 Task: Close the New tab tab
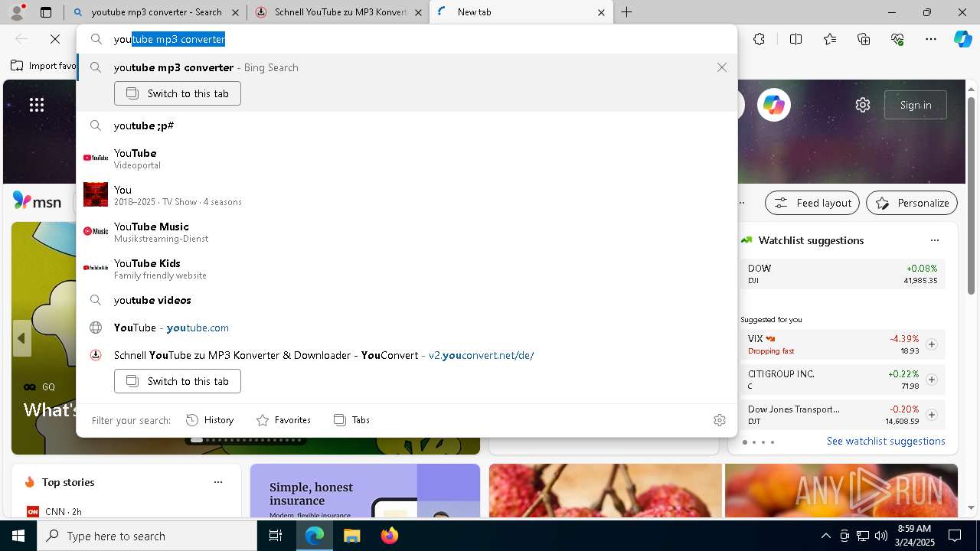[601, 12]
